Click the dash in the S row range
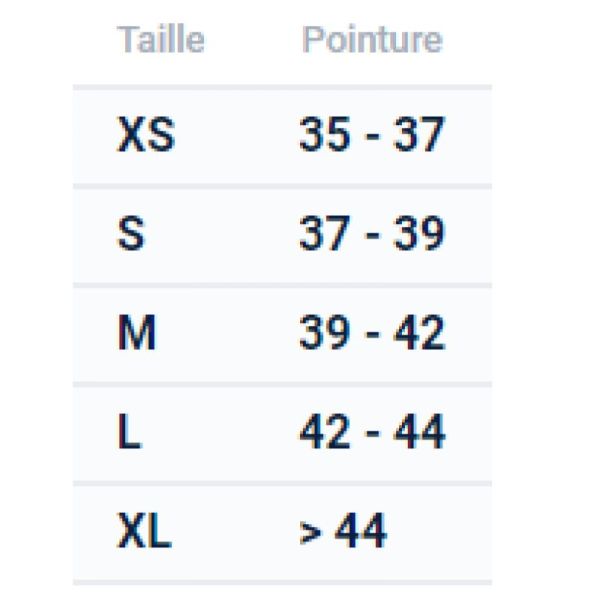 [x=372, y=235]
